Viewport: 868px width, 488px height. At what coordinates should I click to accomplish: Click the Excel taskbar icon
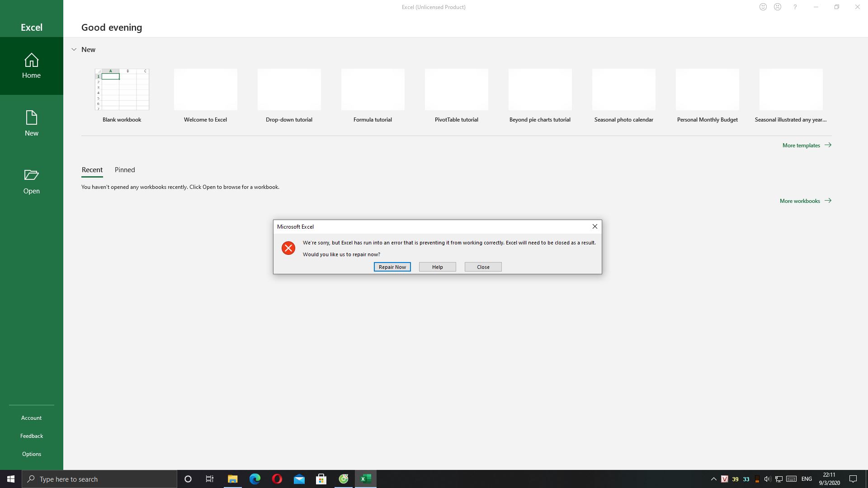[366, 479]
